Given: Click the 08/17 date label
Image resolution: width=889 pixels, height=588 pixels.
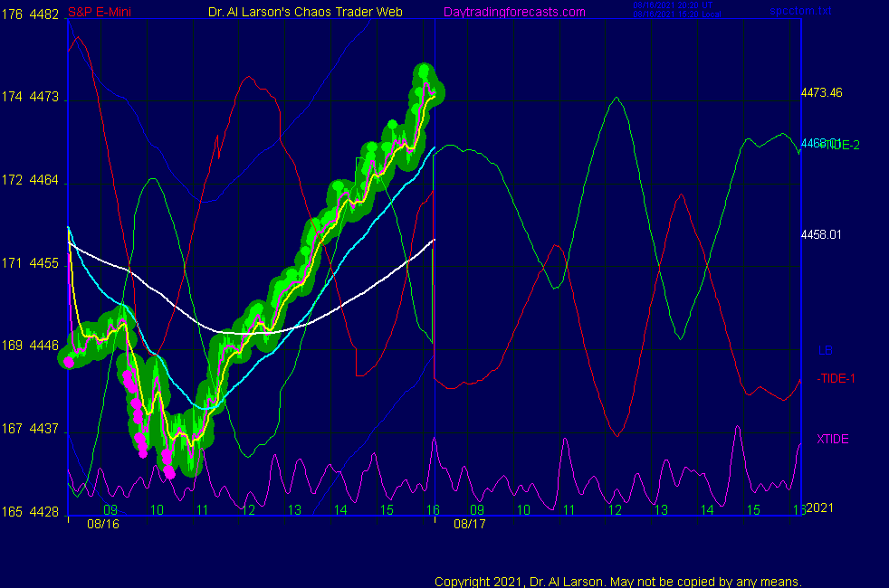Looking at the screenshot, I should [x=470, y=524].
